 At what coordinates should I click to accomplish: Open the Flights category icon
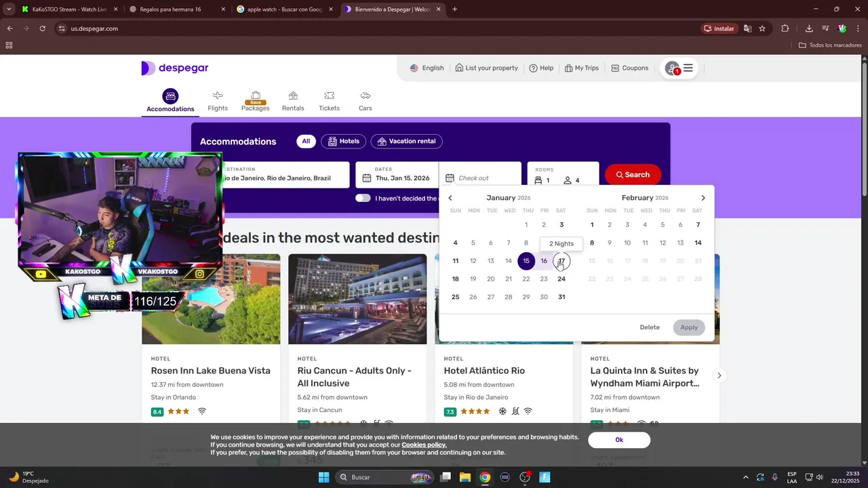(x=218, y=96)
